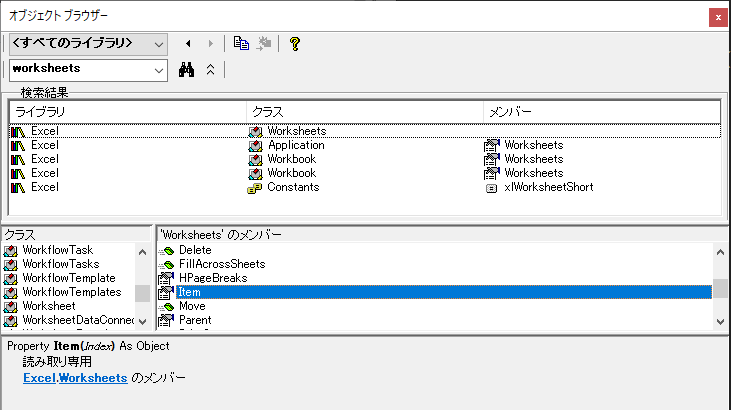
Task: Click the Parent property icon
Action: pos(166,320)
